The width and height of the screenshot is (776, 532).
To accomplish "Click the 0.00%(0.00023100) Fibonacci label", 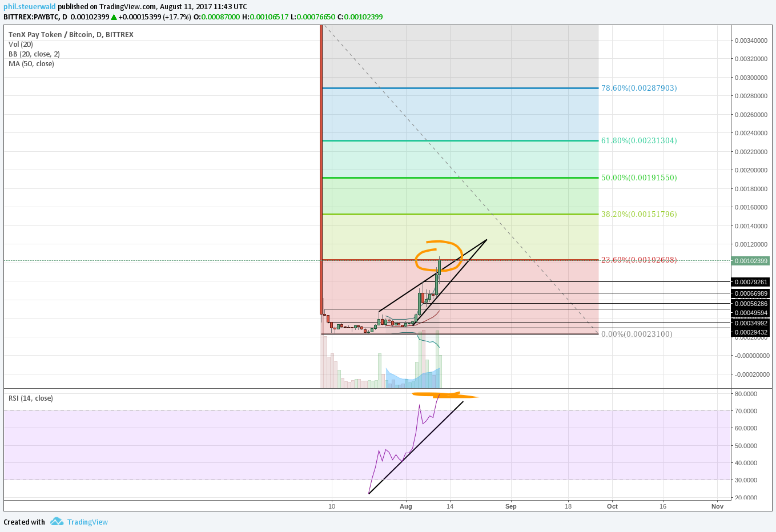I will pyautogui.click(x=637, y=334).
